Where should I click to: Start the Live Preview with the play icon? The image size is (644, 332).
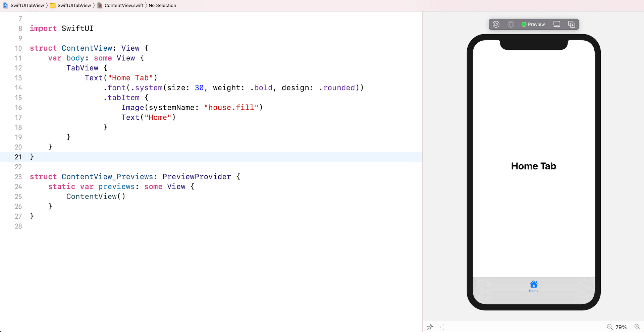coord(496,24)
